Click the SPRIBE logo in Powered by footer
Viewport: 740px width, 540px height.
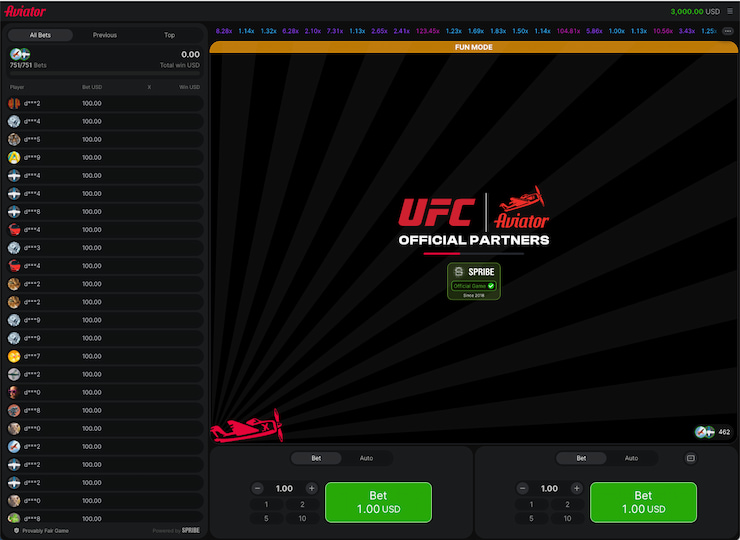[x=191, y=531]
